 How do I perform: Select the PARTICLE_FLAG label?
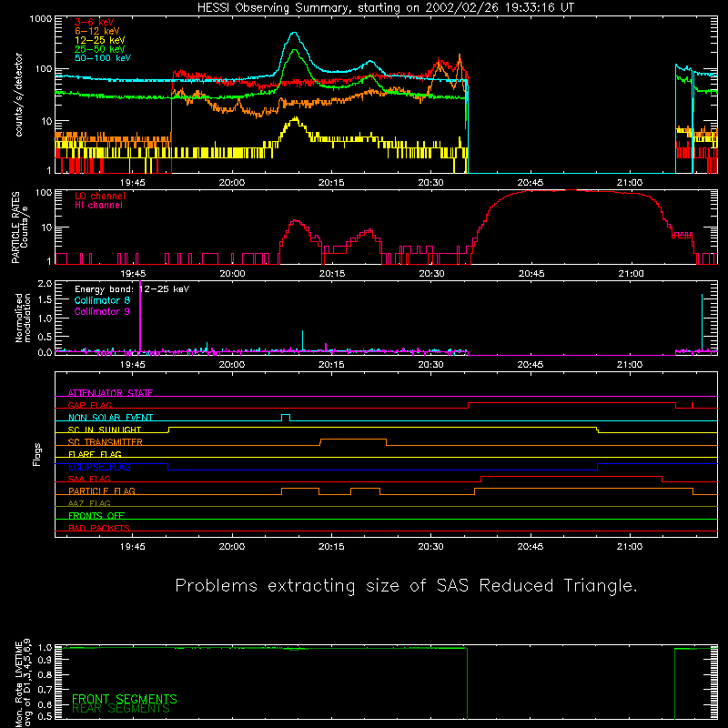(102, 490)
